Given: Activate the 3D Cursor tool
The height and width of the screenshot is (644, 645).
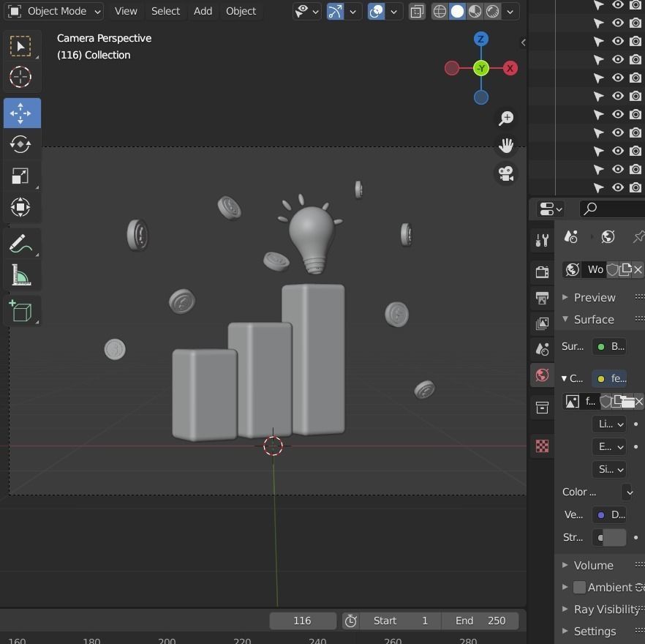Looking at the screenshot, I should coord(20,77).
